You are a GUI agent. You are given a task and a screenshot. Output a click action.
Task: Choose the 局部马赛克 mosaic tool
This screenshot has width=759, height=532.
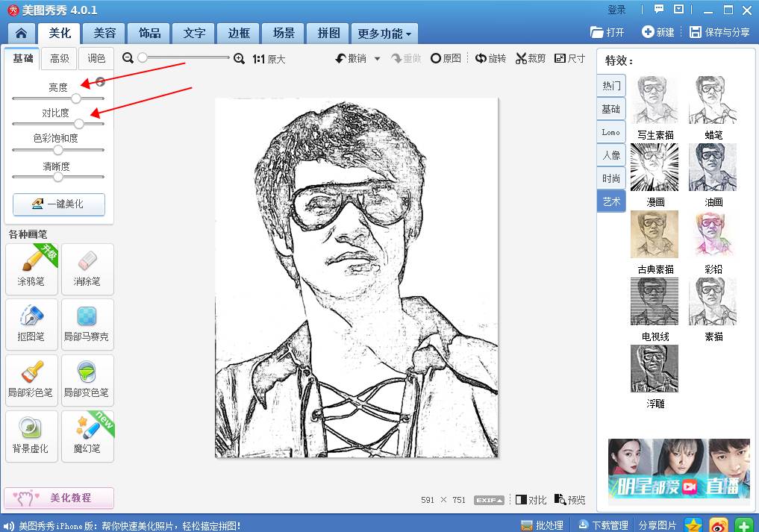tap(87, 324)
